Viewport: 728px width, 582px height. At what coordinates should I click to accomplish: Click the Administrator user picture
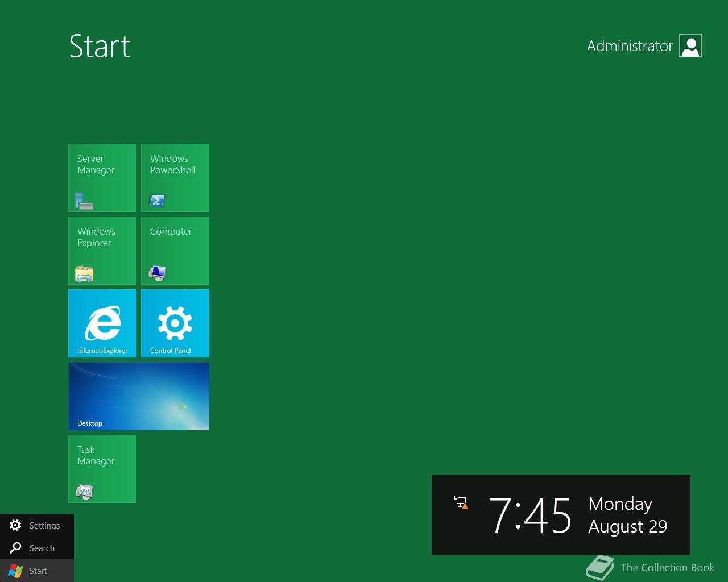click(690, 46)
